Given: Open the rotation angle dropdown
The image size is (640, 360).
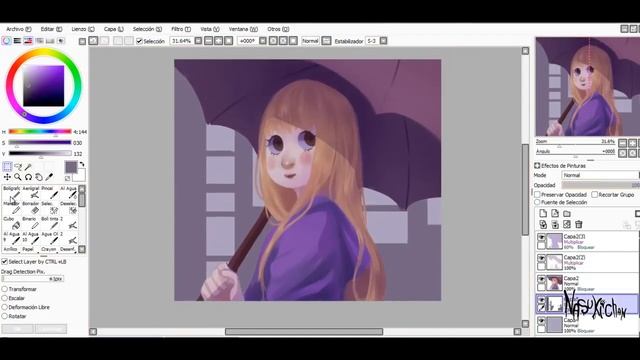Looking at the screenshot, I should 263,41.
